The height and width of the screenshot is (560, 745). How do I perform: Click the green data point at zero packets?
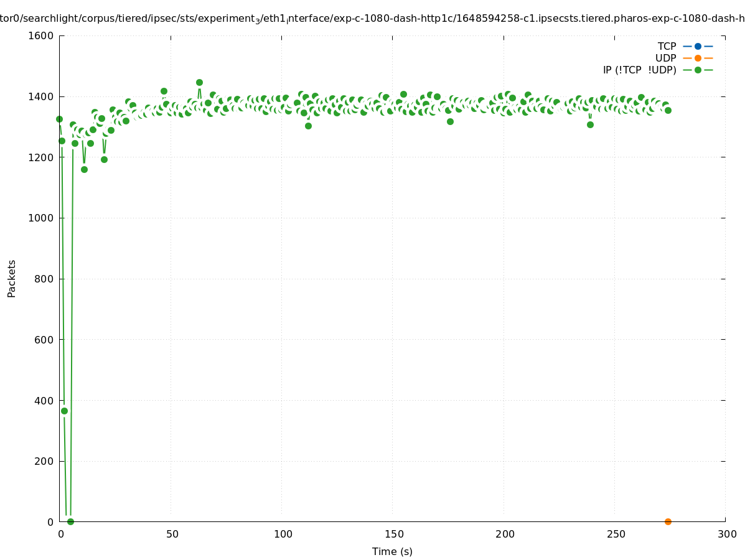[70, 521]
